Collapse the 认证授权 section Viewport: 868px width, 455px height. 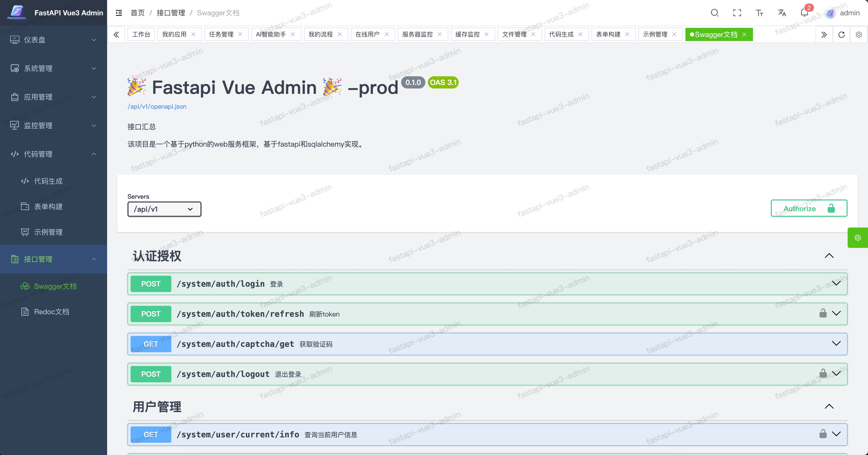tap(829, 256)
